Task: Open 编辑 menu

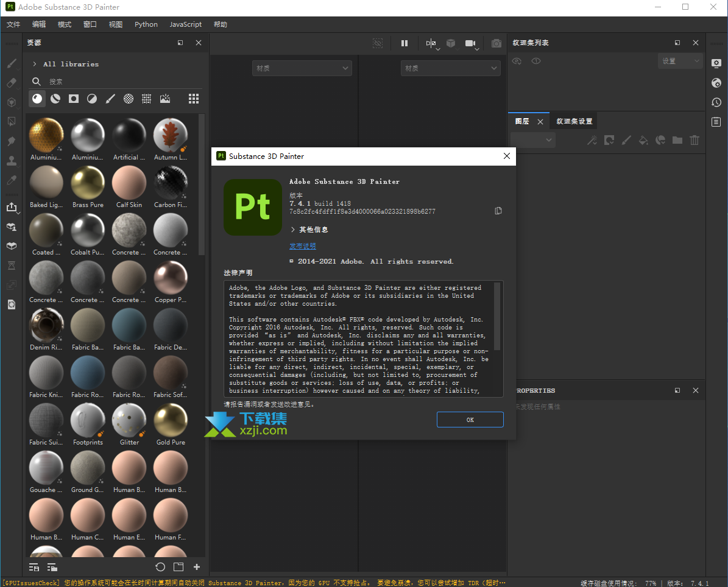Action: click(39, 24)
